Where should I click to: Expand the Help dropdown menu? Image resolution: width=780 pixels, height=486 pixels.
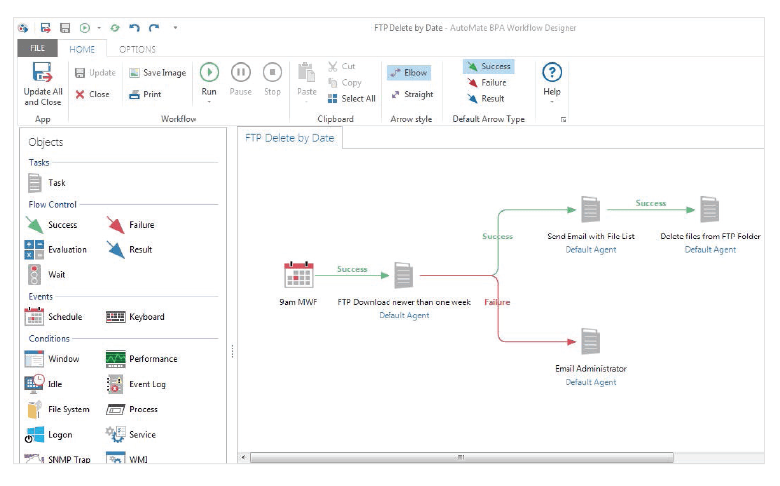[x=552, y=102]
